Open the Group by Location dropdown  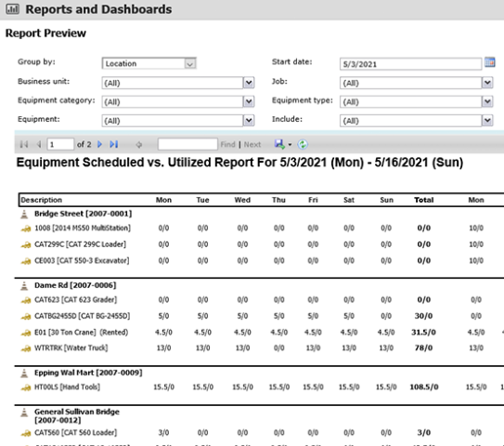pyautogui.click(x=190, y=63)
